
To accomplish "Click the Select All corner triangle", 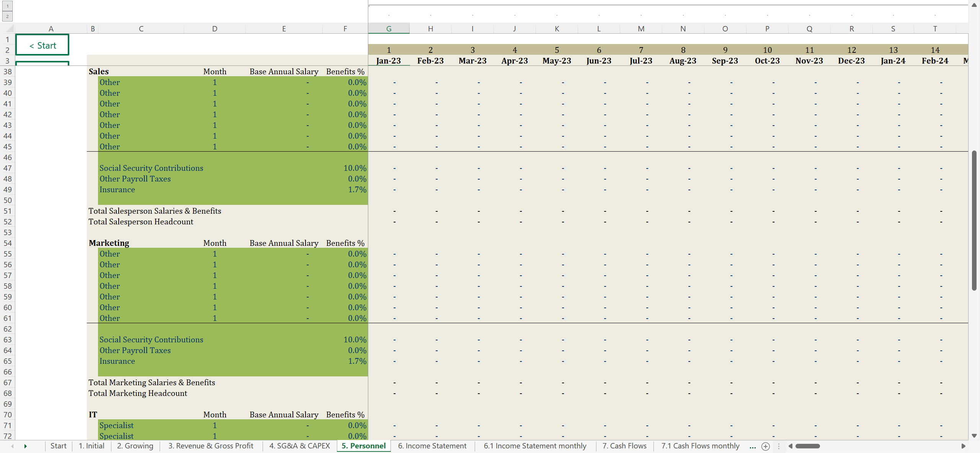I will pyautogui.click(x=10, y=29).
